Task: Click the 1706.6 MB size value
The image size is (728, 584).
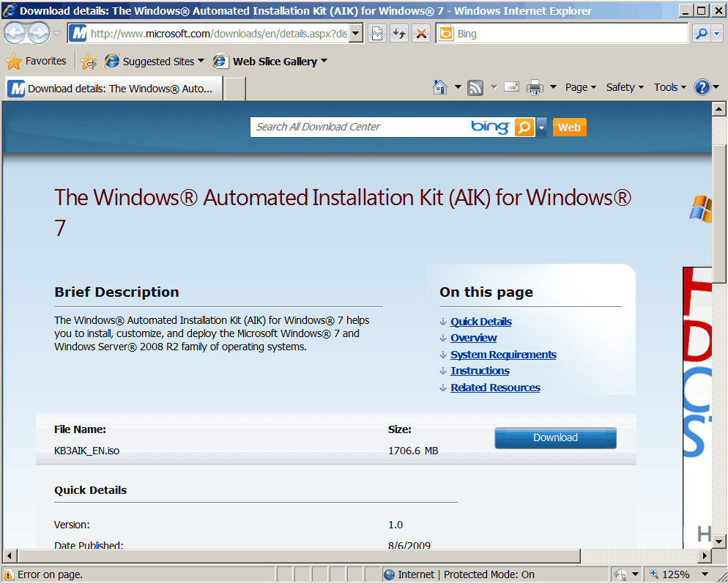Action: [x=413, y=451]
